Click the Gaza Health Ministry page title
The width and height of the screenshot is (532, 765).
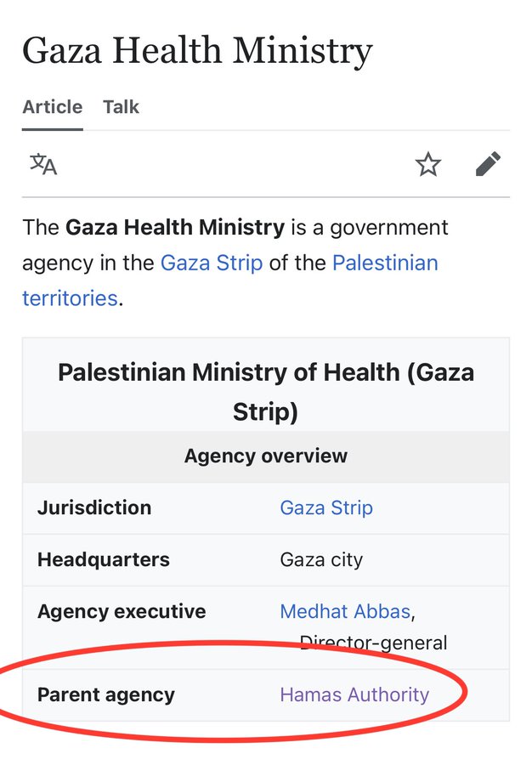pyautogui.click(x=197, y=51)
